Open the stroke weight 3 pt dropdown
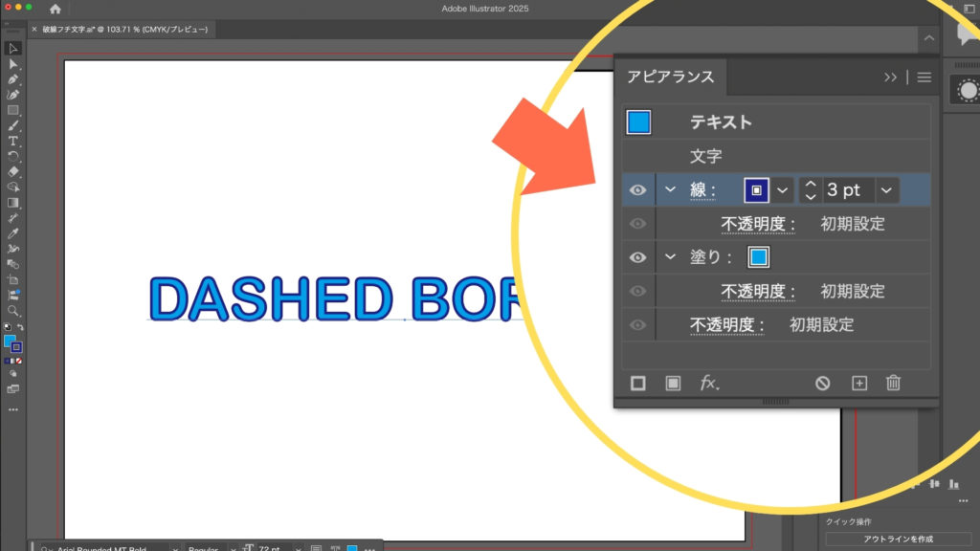Image resolution: width=980 pixels, height=551 pixels. click(x=886, y=190)
